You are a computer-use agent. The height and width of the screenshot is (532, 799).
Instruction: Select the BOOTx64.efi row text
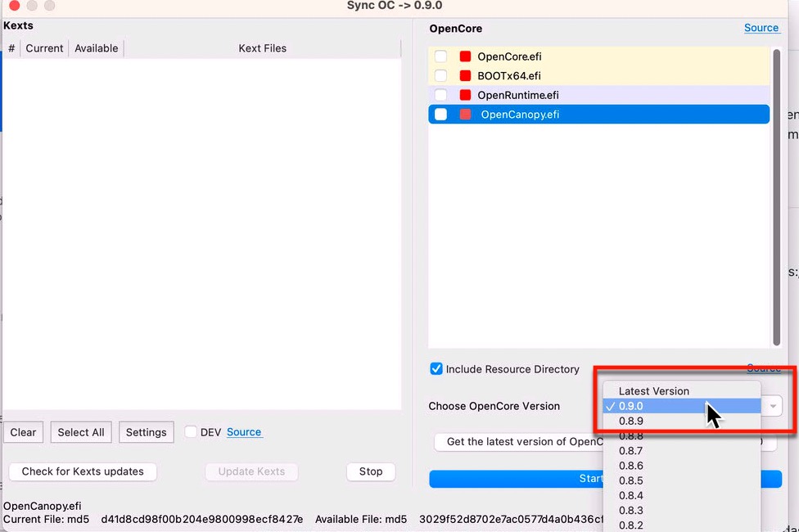[x=509, y=75]
